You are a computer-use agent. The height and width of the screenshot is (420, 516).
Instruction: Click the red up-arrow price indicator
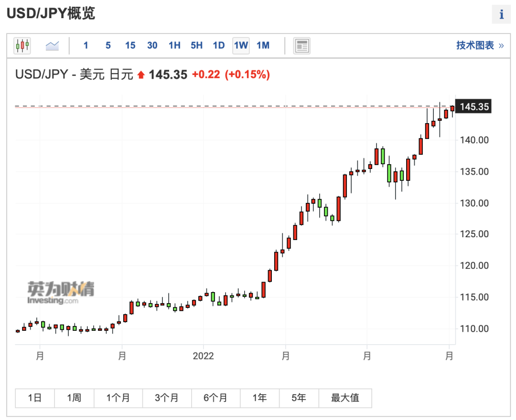[x=141, y=75]
